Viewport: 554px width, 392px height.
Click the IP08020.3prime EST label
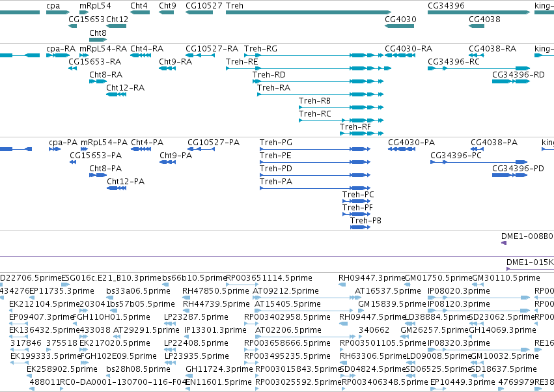point(458,291)
